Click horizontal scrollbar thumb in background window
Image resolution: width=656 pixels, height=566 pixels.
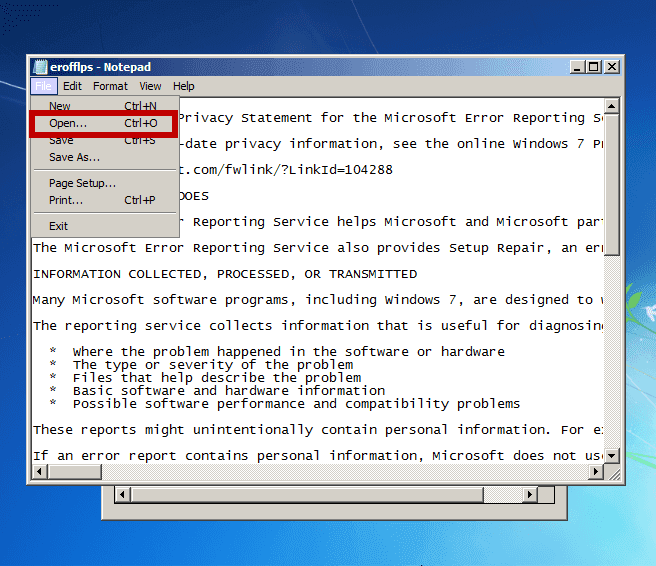coord(308,495)
